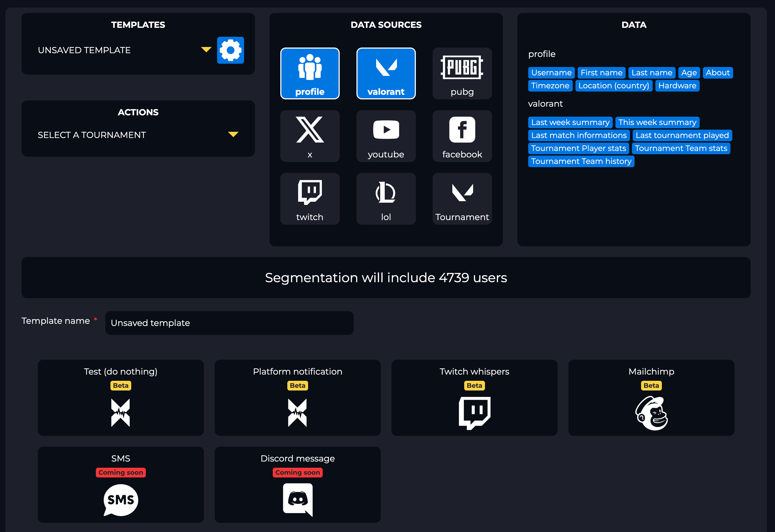The height and width of the screenshot is (532, 775).
Task: Enable the x data source
Action: coord(310,136)
